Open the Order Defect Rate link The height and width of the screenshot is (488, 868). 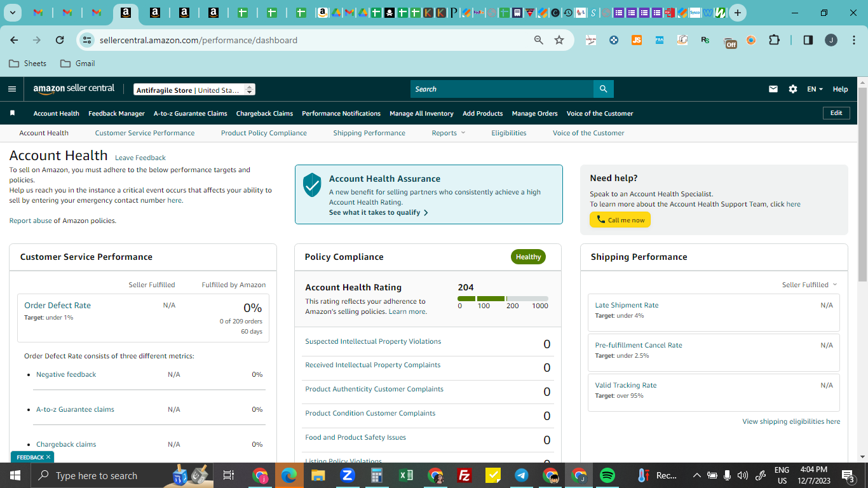57,305
